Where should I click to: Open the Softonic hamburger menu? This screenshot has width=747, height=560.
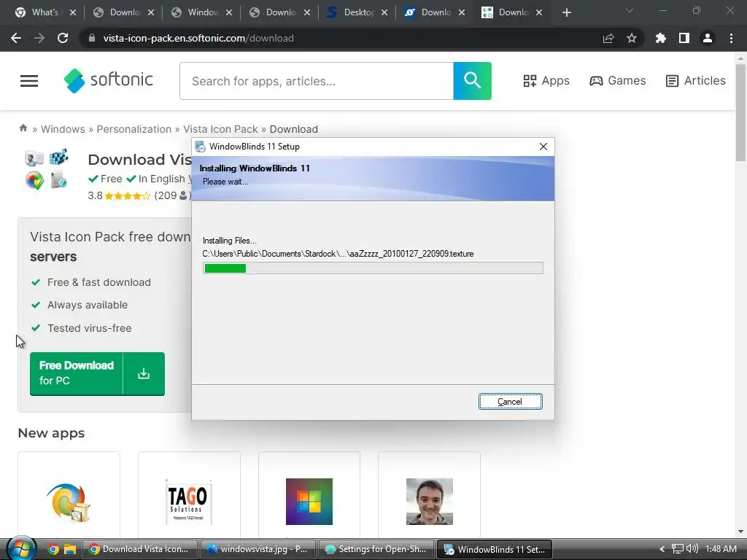point(29,81)
